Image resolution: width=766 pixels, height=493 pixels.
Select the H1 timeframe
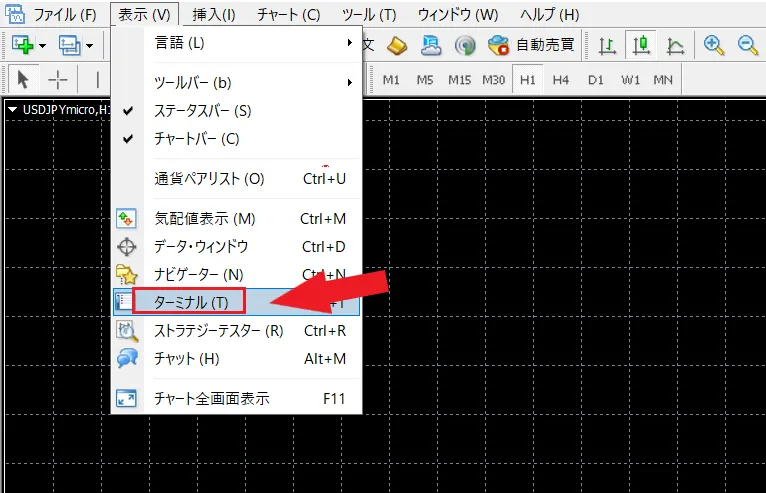528,80
